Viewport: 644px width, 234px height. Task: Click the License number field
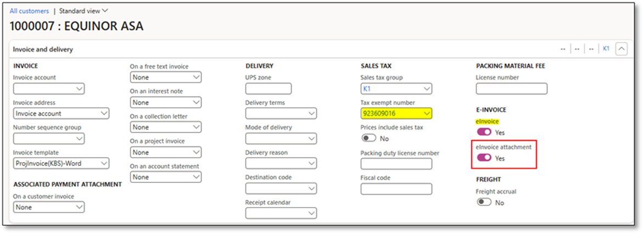point(511,88)
